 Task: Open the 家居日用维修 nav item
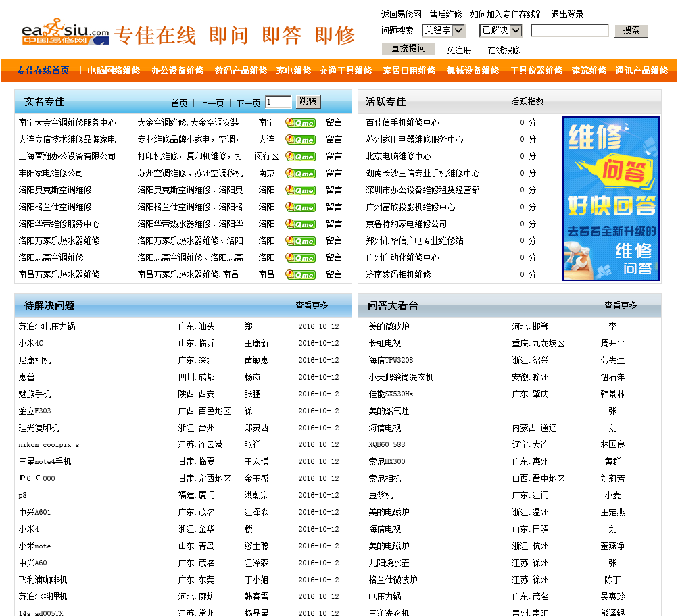409,70
